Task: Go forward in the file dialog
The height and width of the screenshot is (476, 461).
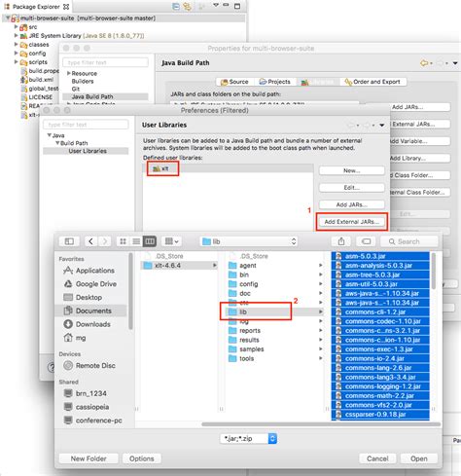Action: click(104, 241)
